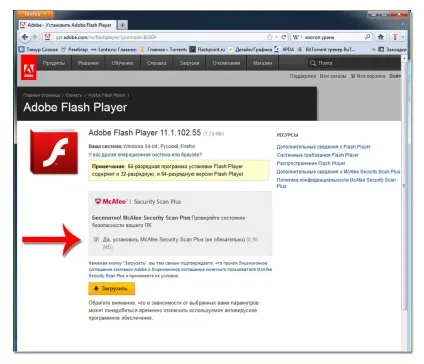Open the 4PDA bookmark
424x364 pixels.
click(x=284, y=49)
